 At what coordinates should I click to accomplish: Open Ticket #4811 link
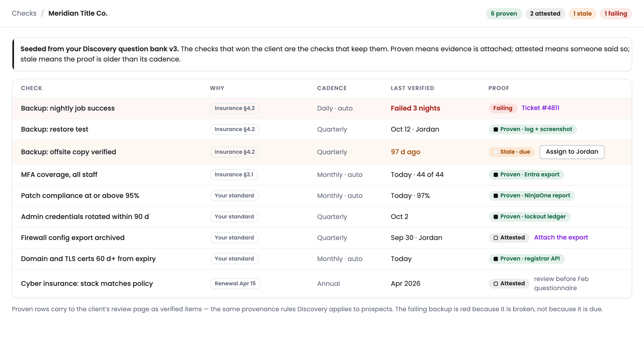[540, 108]
